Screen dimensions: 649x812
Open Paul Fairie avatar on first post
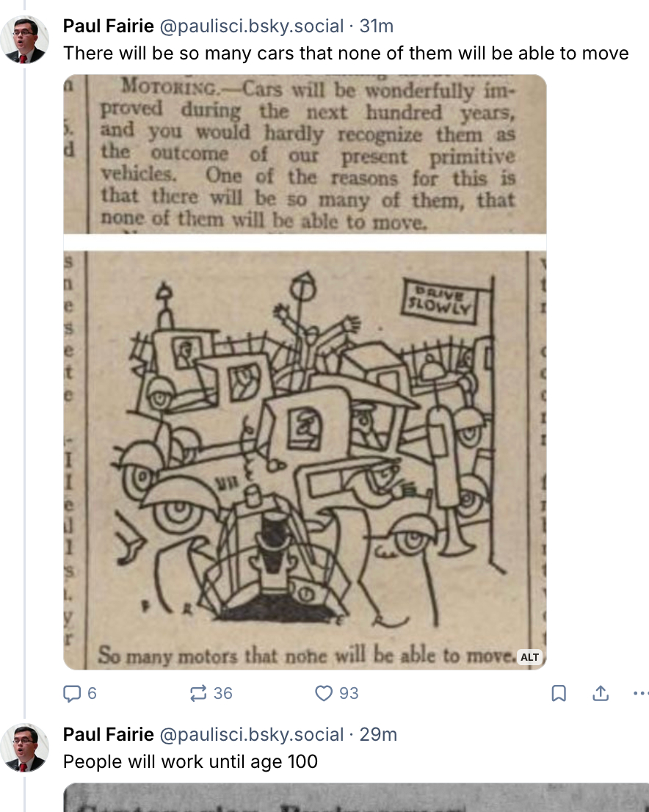24,40
